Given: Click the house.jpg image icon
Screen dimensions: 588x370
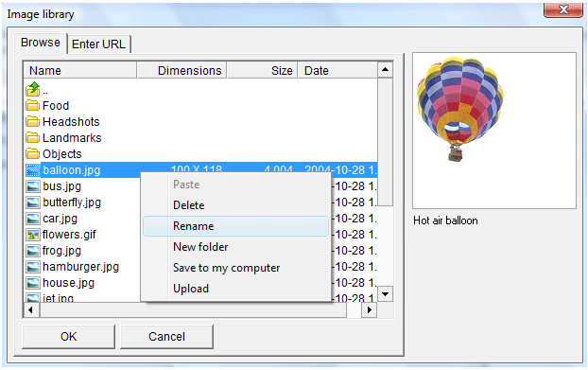Looking at the screenshot, I should click(x=33, y=283).
